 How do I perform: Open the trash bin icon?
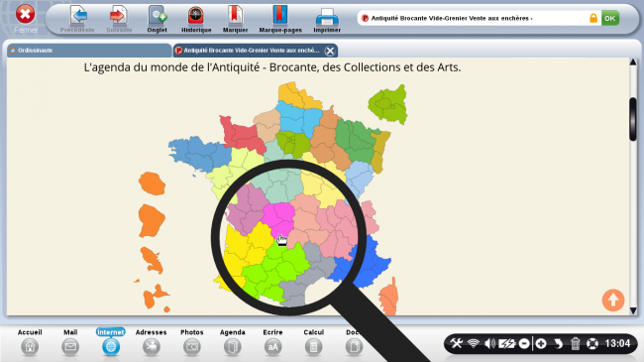[x=576, y=343]
